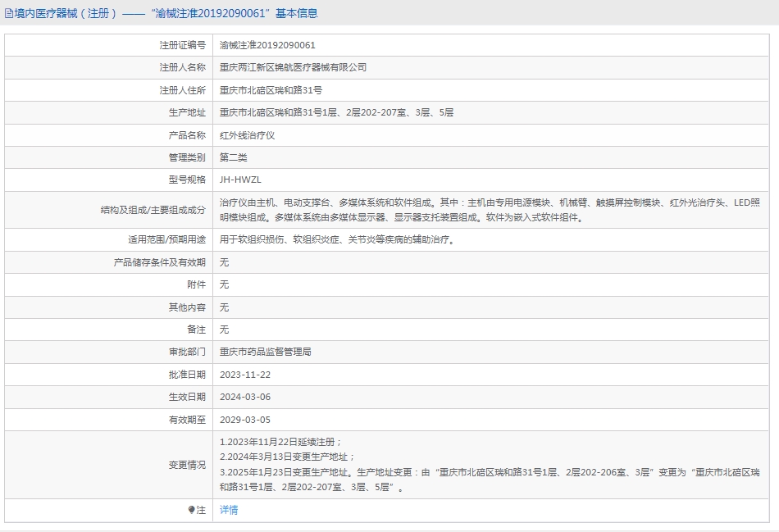Click the 注册人住所 label
779x532 pixels.
click(x=182, y=90)
